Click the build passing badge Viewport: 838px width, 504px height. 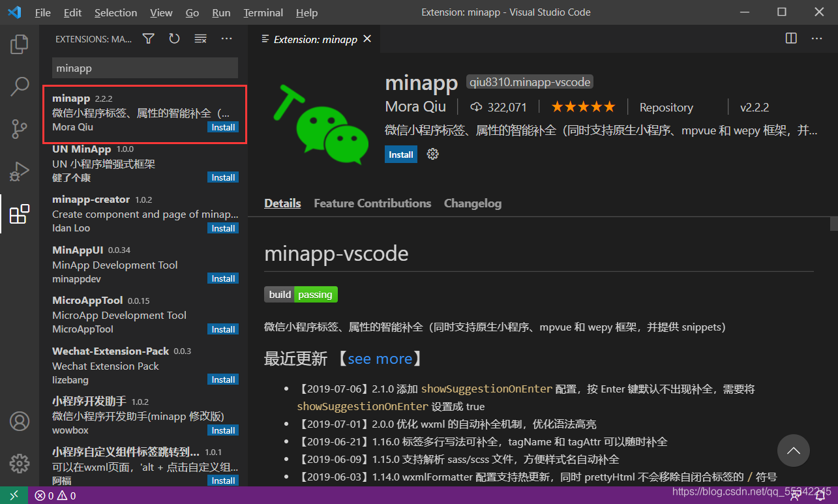[301, 295]
